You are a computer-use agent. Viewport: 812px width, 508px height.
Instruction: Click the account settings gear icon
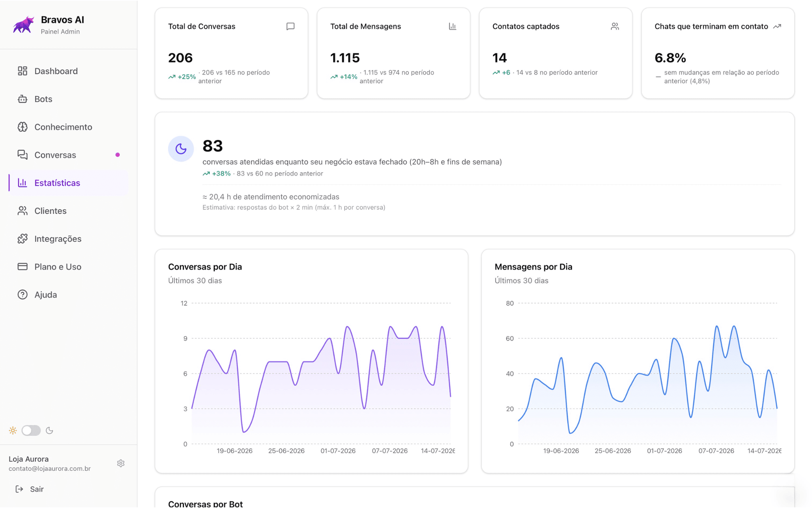121,463
